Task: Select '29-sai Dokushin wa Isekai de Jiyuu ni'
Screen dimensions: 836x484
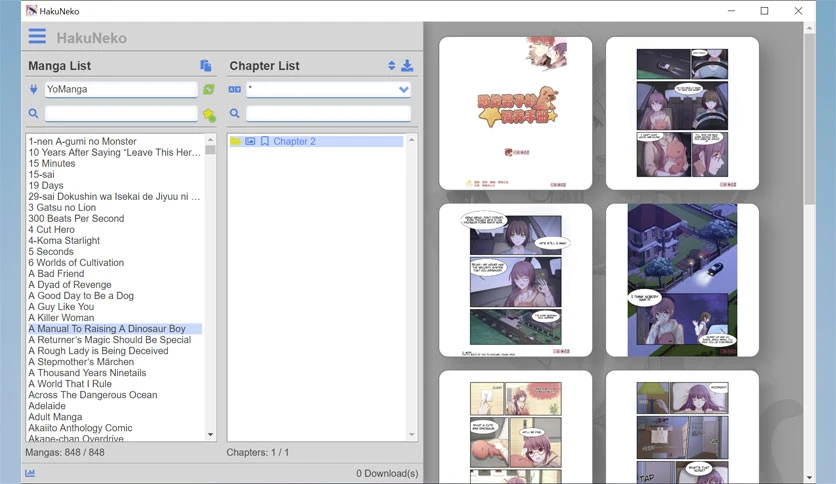Action: (x=114, y=197)
